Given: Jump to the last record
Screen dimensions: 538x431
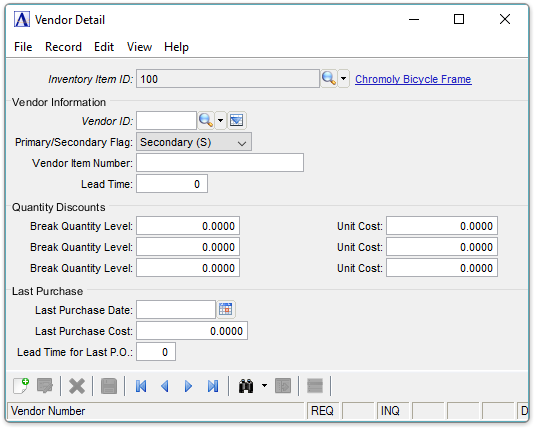Looking at the screenshot, I should coord(213,386).
